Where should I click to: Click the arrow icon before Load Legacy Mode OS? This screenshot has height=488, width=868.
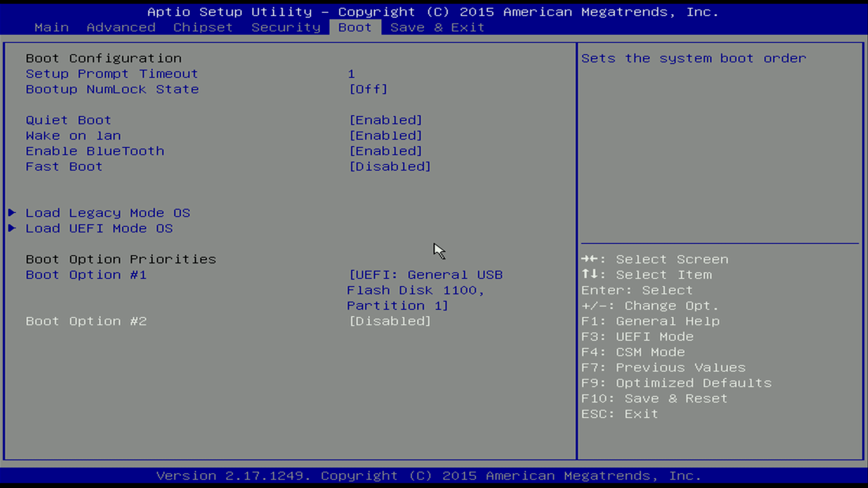tap(12, 212)
